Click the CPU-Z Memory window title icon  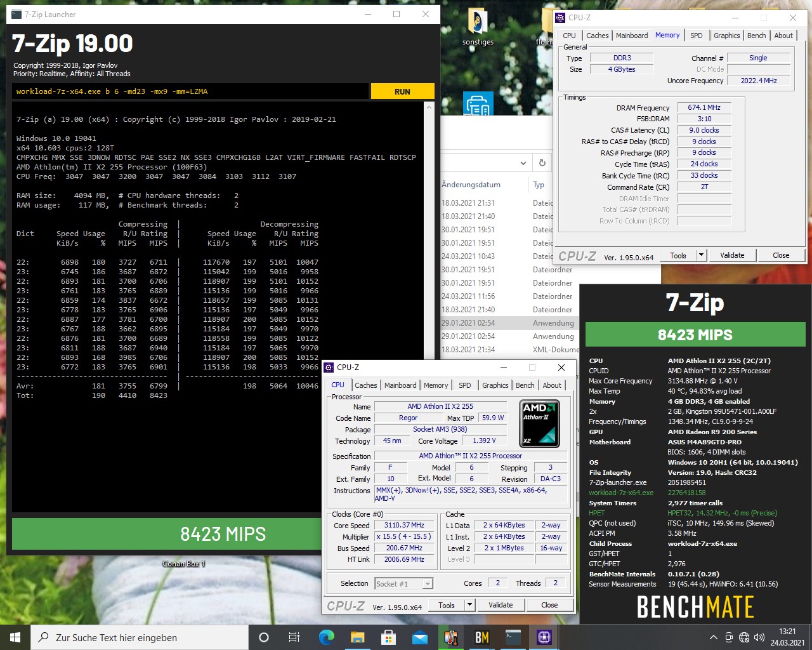click(x=560, y=18)
